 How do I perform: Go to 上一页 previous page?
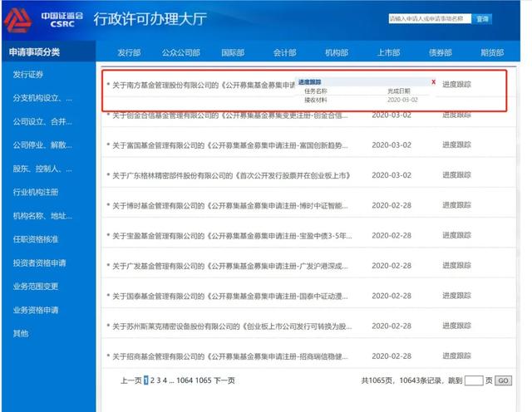[131, 380]
